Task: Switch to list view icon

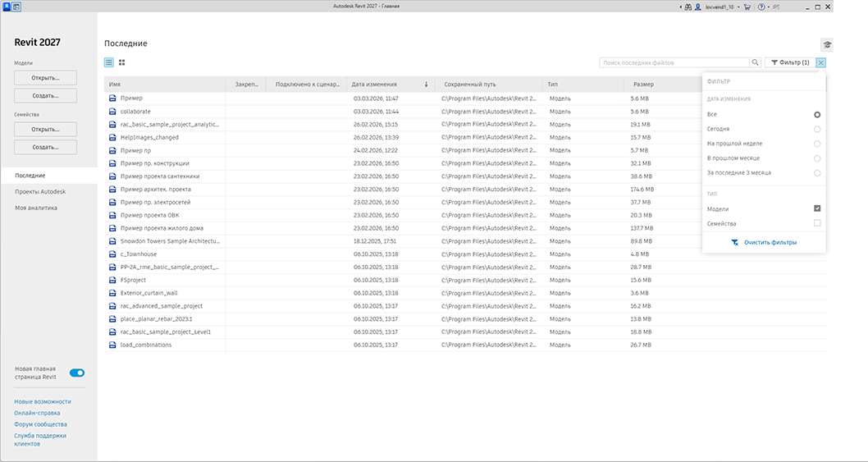Action: click(x=109, y=62)
